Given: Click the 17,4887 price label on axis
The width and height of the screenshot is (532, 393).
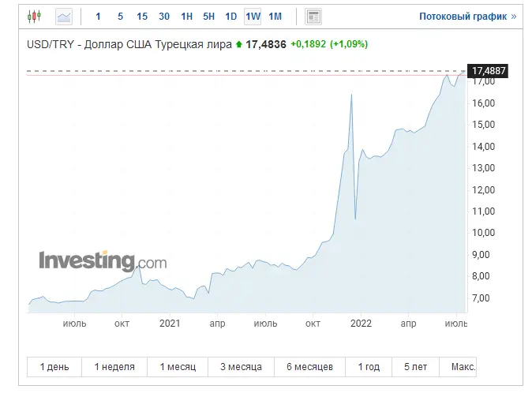Looking at the screenshot, I should tap(488, 71).
